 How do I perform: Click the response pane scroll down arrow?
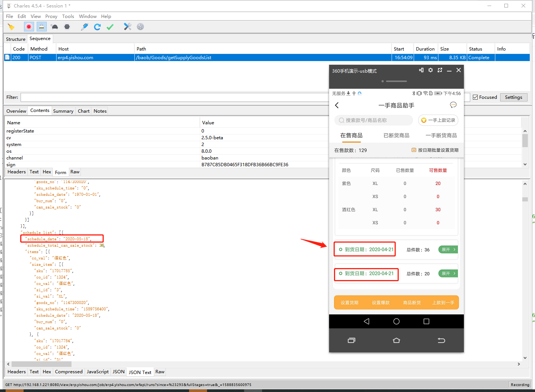(525, 358)
